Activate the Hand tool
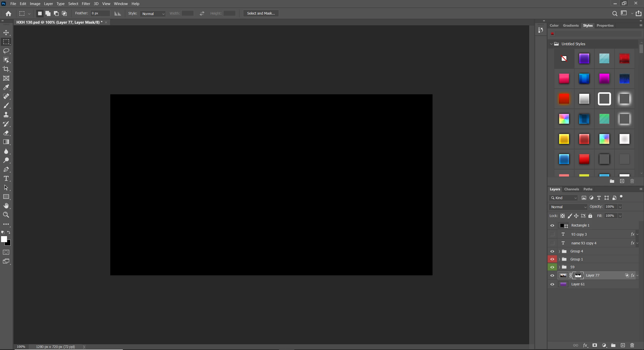The image size is (644, 350). (x=6, y=206)
